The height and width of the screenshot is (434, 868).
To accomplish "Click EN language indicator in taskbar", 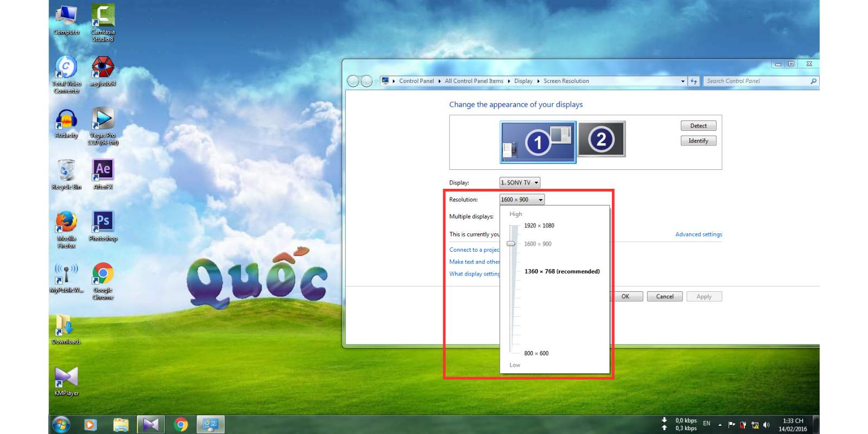I will coord(706,423).
